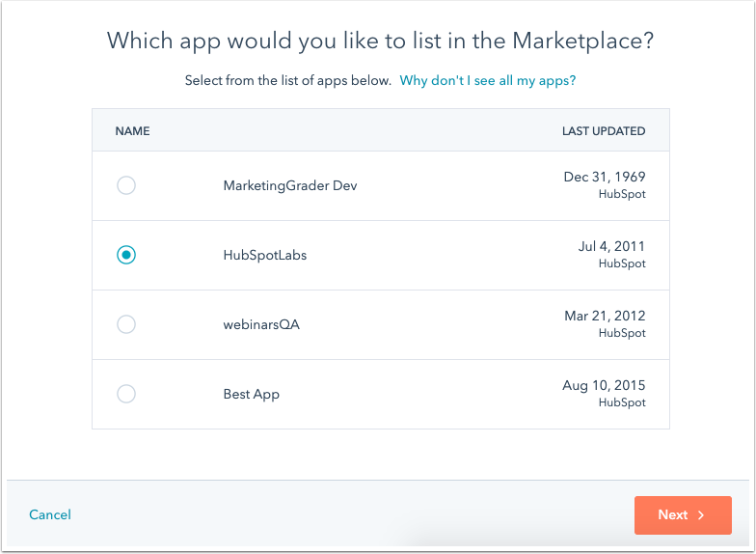Click the Jul 4, 2011 date
The height and width of the screenshot is (554, 756).
(x=611, y=247)
